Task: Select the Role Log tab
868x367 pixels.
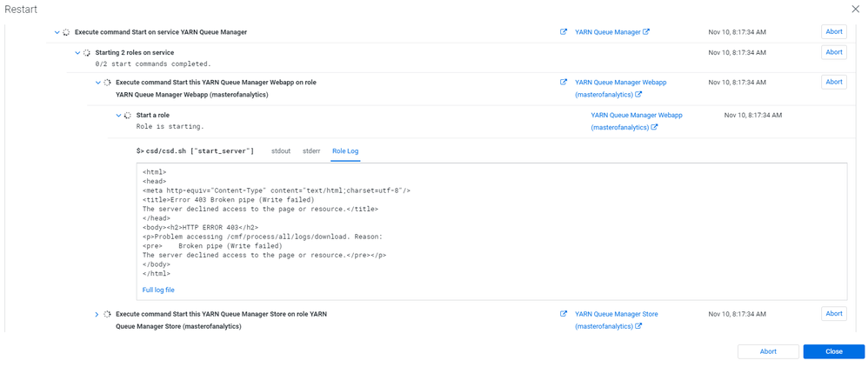Action: 346,151
